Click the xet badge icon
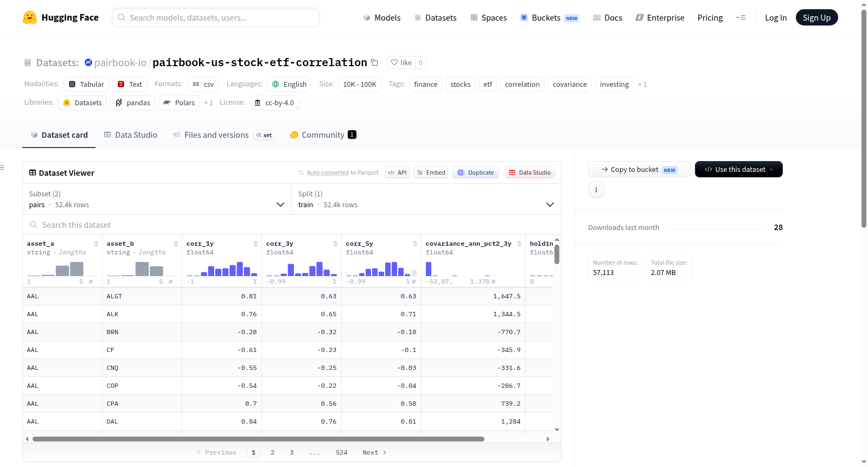This screenshot has height=467, width=868. pos(264,135)
